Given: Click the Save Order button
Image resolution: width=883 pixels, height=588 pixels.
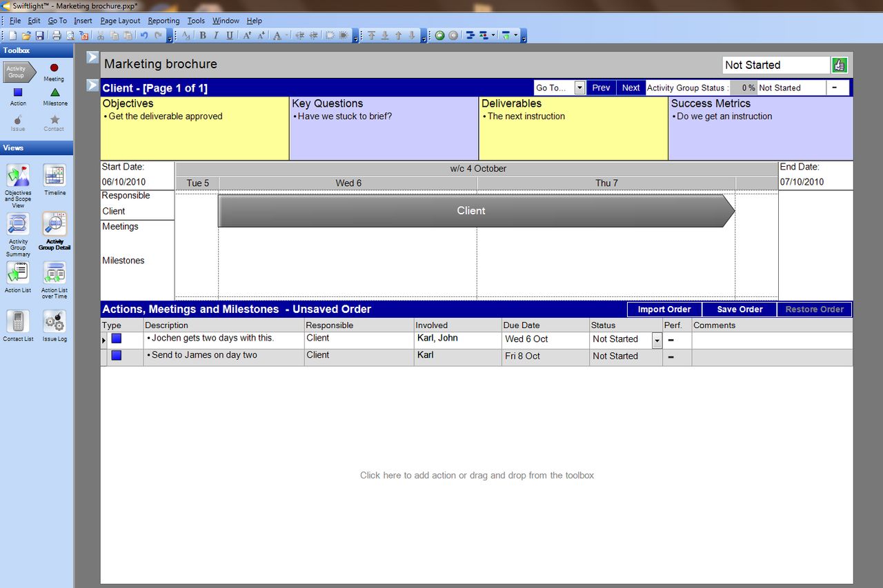Looking at the screenshot, I should tap(740, 310).
